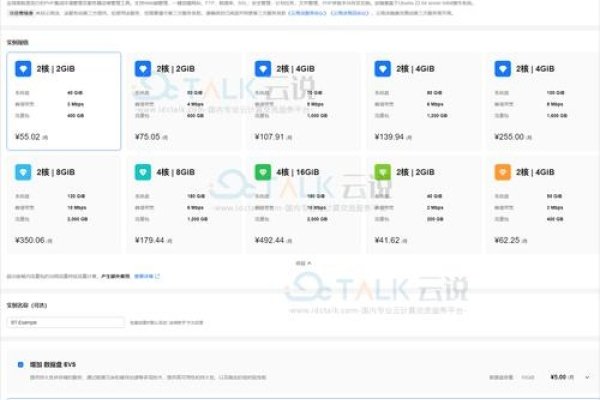Open the view details link below plans
600x400 pixels.
tap(146, 275)
